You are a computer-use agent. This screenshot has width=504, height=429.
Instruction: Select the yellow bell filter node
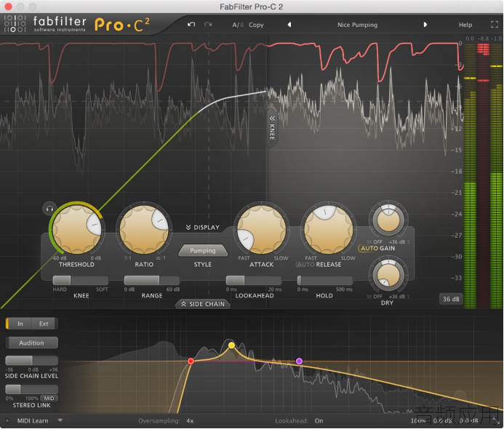231,345
